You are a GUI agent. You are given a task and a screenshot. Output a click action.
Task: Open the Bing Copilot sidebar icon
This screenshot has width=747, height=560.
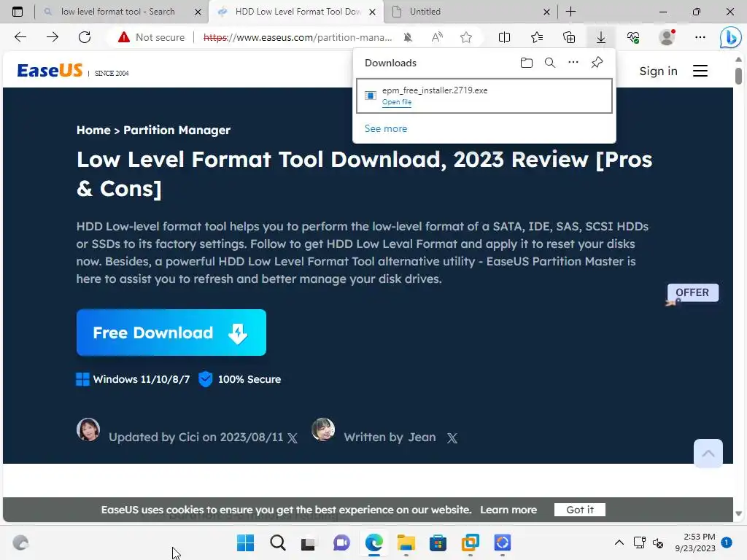pyautogui.click(x=730, y=37)
